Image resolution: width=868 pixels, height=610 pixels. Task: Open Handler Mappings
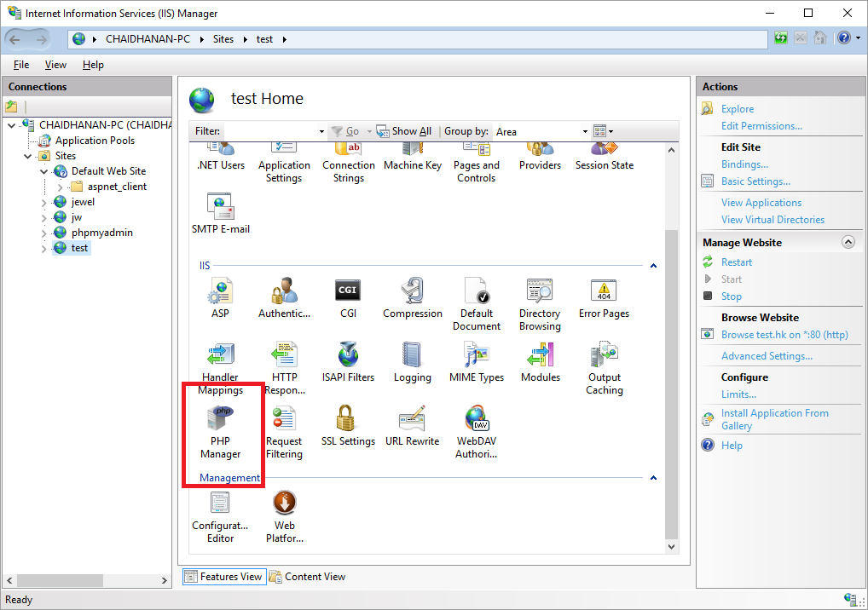click(x=220, y=368)
